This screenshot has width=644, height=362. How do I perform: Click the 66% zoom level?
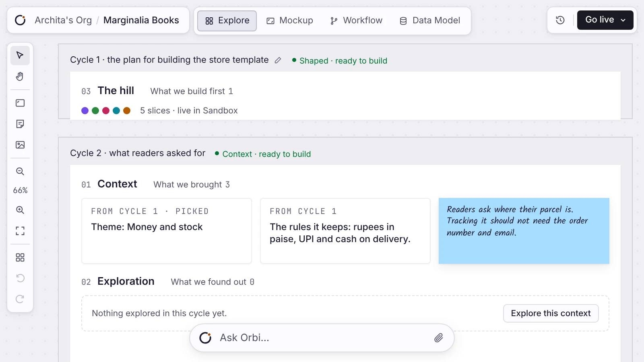pyautogui.click(x=20, y=190)
